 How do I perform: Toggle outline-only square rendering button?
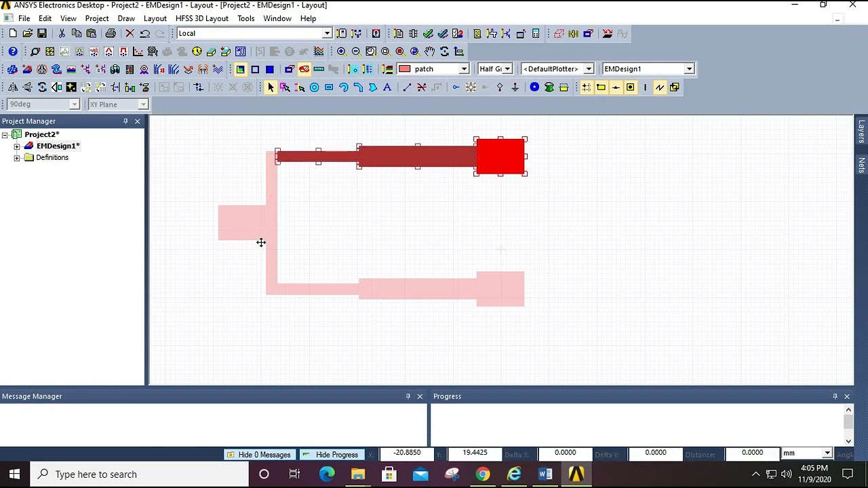(255, 69)
